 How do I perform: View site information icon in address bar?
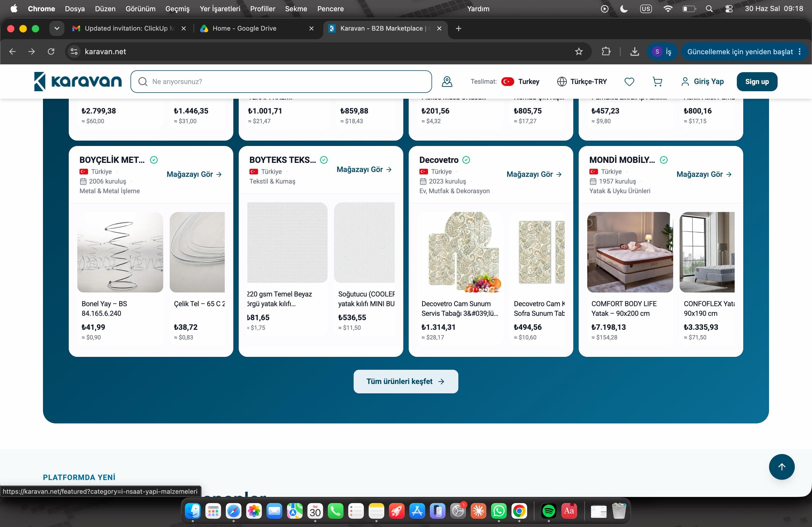[74, 52]
